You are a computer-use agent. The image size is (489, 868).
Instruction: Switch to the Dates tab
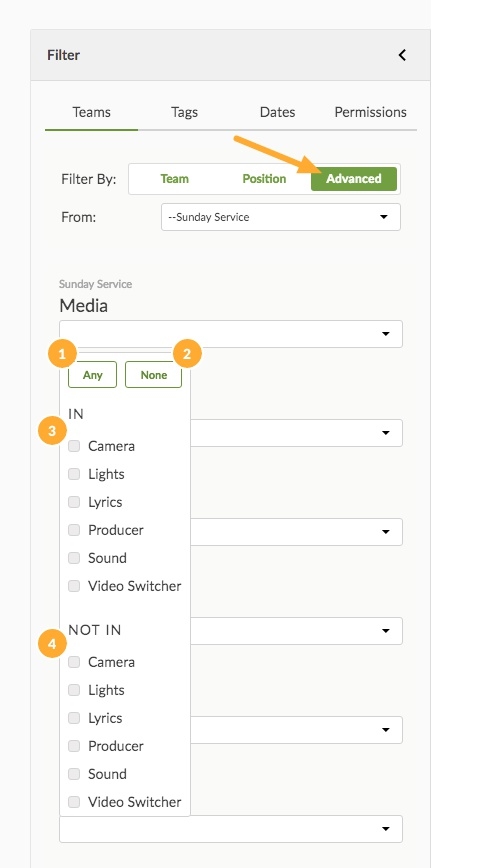[x=277, y=112]
